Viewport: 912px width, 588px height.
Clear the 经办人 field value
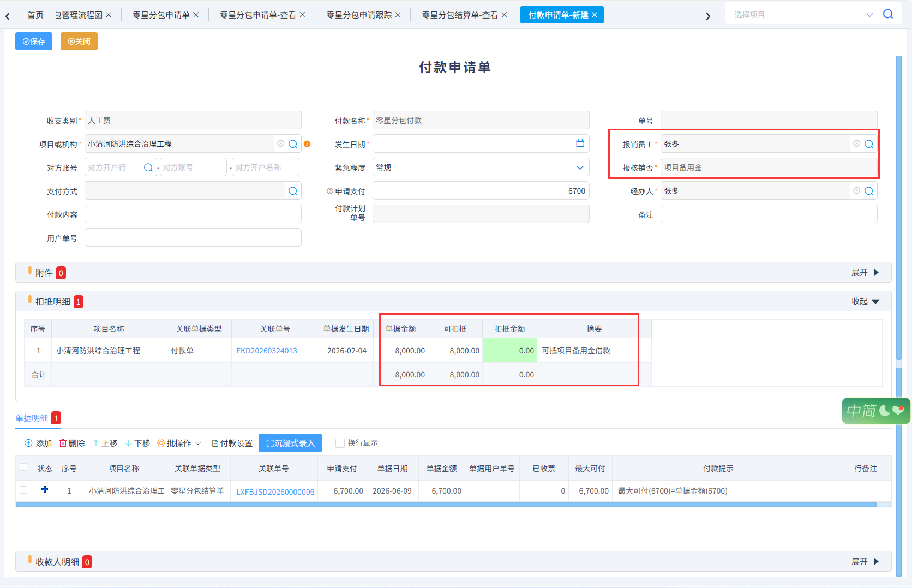tap(856, 190)
